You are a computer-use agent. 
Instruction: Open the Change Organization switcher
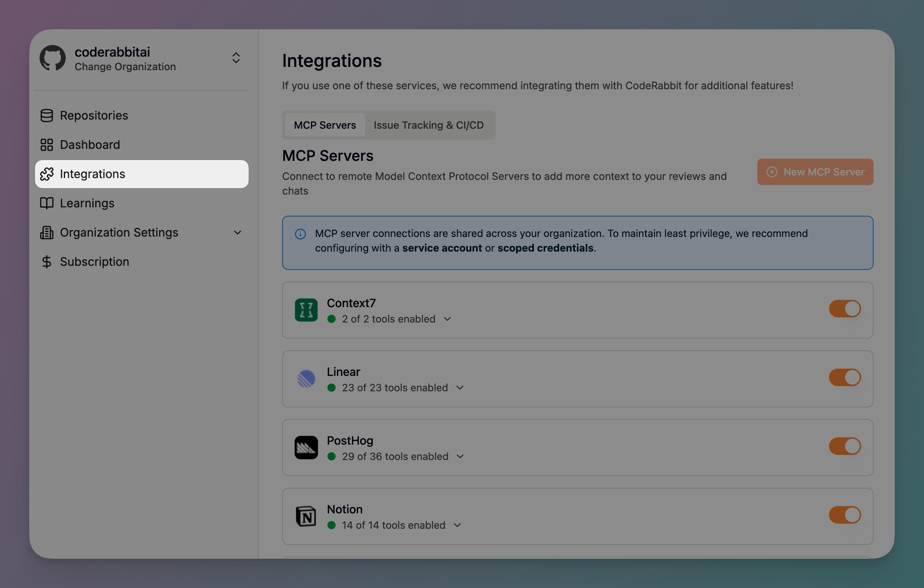pos(236,58)
